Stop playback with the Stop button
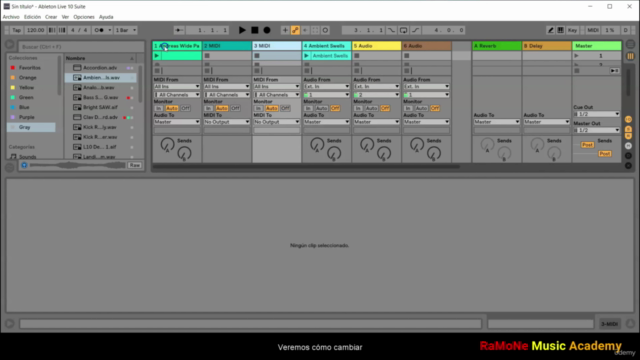640x360 pixels. coord(255,30)
